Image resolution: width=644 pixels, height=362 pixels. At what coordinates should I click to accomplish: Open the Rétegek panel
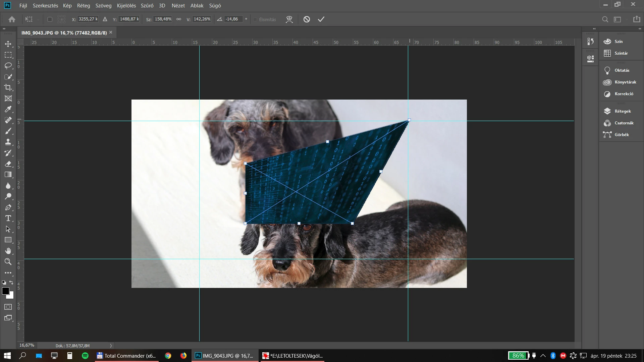[x=622, y=111]
